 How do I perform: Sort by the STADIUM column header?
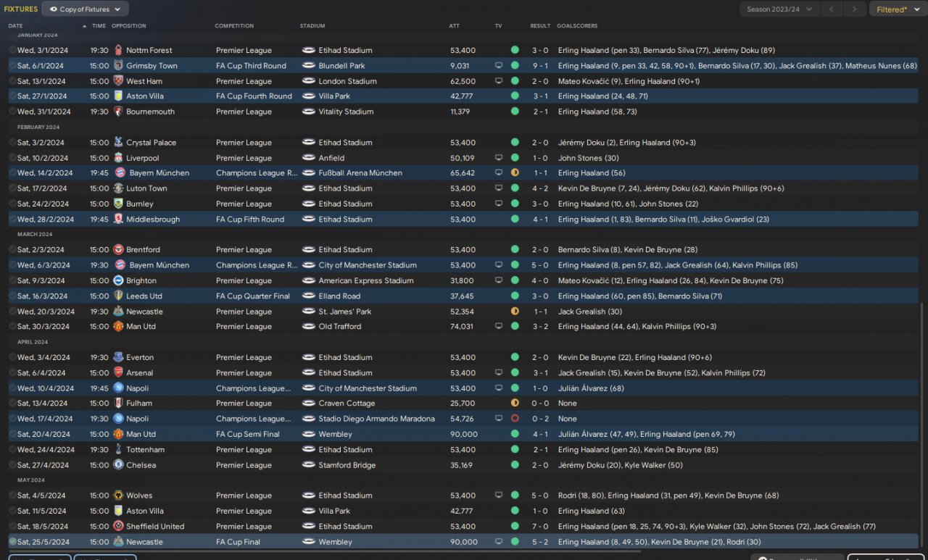(x=312, y=26)
